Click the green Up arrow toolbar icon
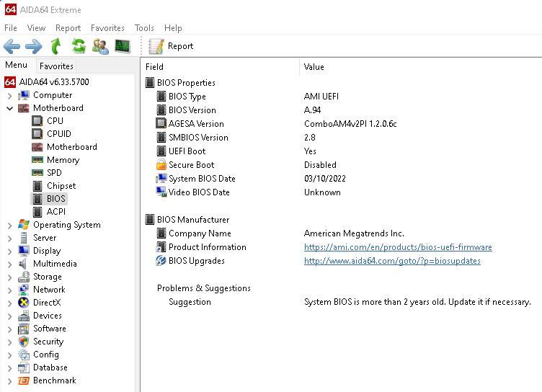 (x=56, y=46)
